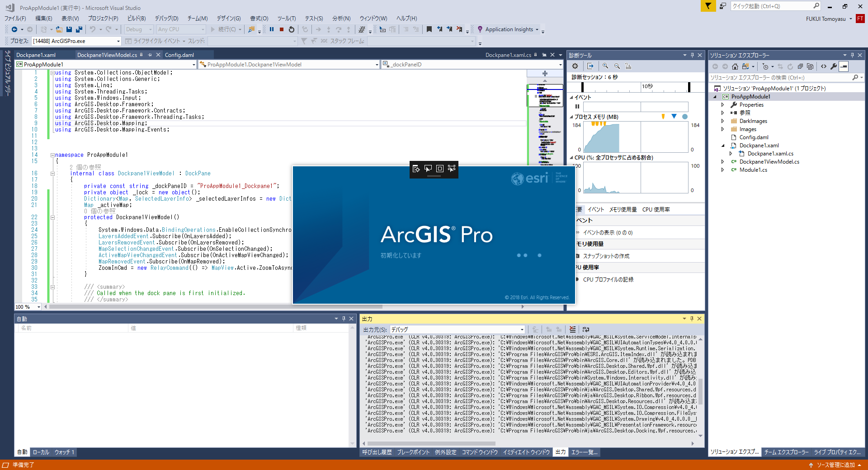Click イベントの表示 (0 の 0) link
This screenshot has width=868, height=470.
(x=608, y=233)
